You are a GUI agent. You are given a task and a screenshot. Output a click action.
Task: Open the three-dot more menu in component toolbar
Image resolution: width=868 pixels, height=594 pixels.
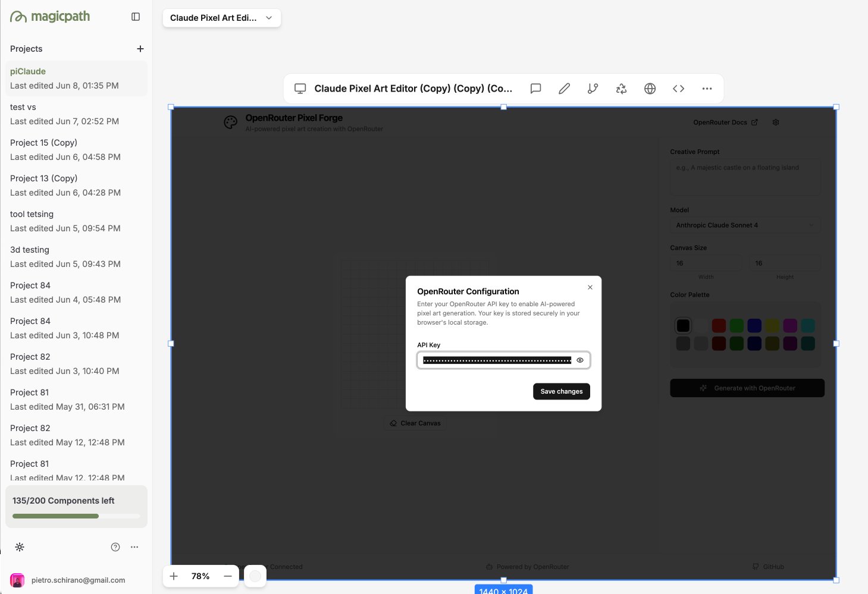[707, 89]
